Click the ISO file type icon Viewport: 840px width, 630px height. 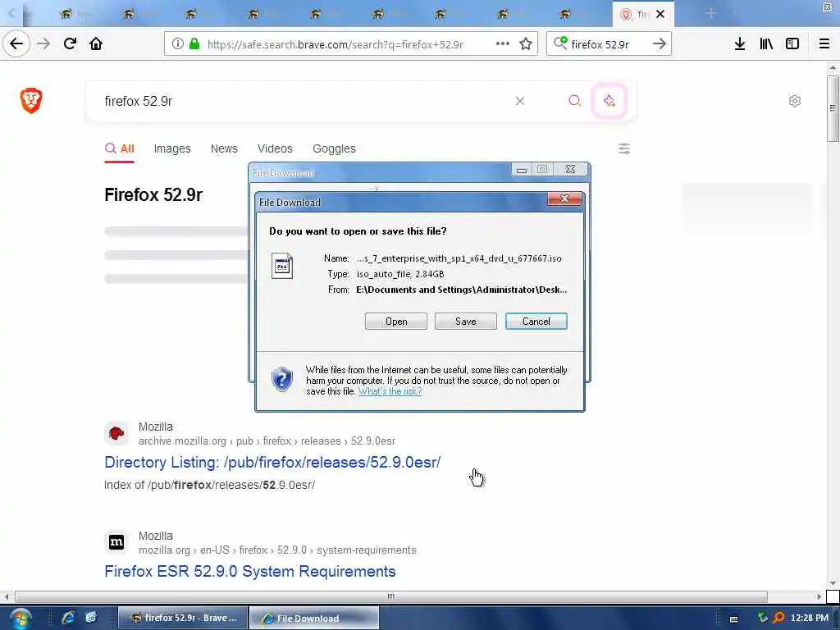[x=282, y=266]
